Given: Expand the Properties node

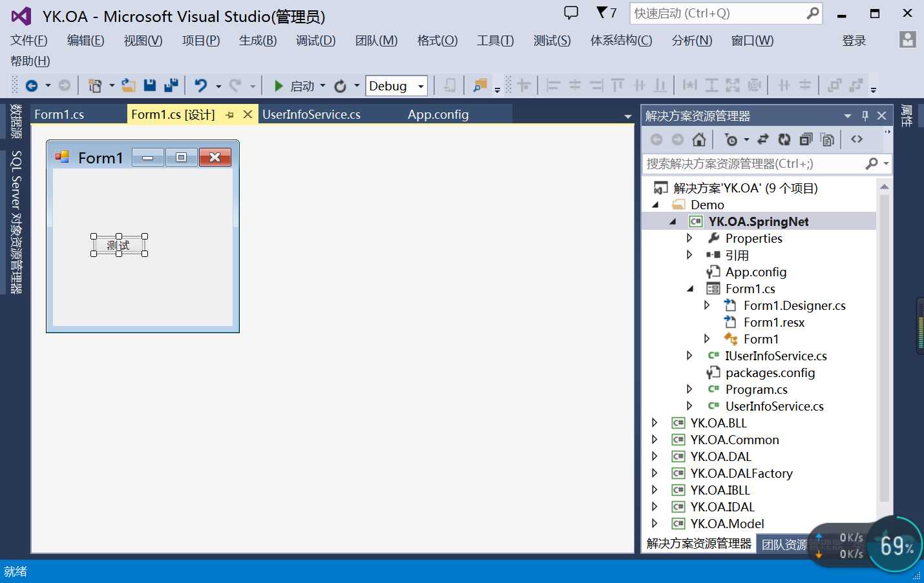Looking at the screenshot, I should pyautogui.click(x=689, y=238).
